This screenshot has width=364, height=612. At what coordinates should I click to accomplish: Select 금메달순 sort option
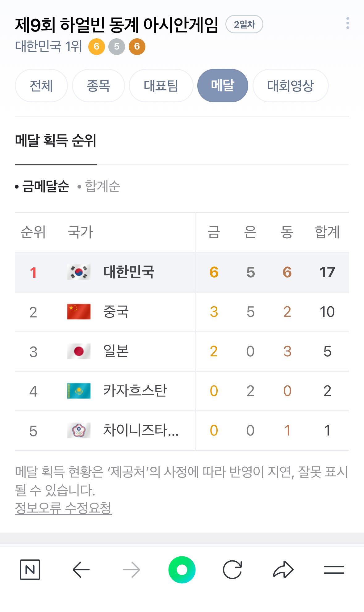click(x=45, y=186)
